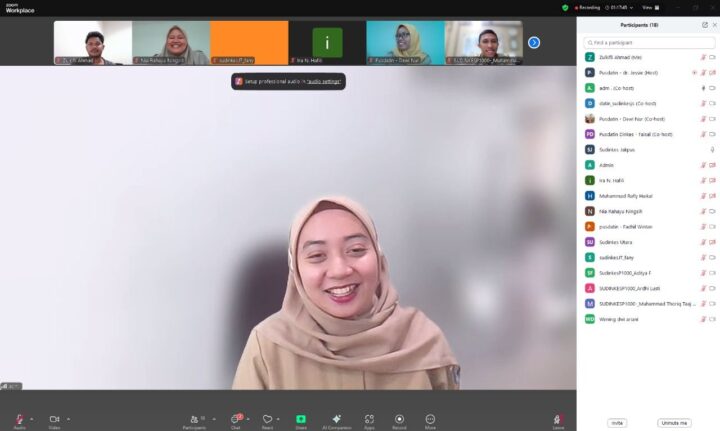Open the View layout menu
The image size is (720, 431).
click(651, 8)
